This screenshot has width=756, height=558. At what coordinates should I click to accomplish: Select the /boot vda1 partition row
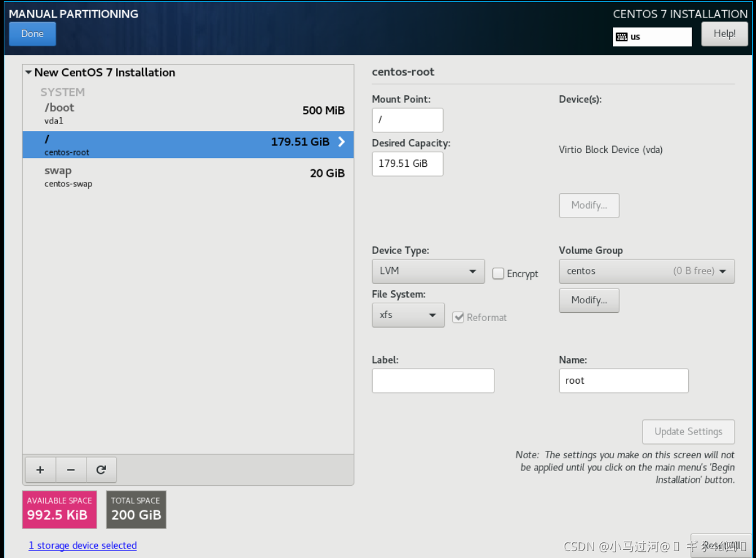tap(188, 113)
